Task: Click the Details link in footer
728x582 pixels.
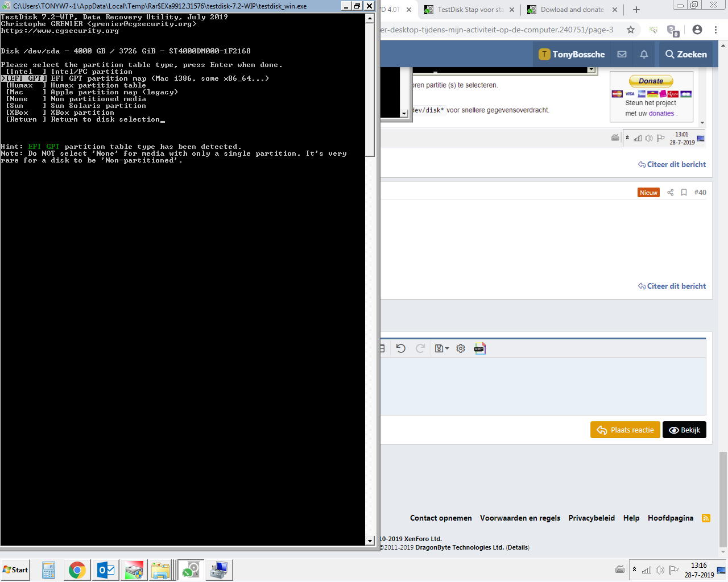Action: click(x=518, y=547)
